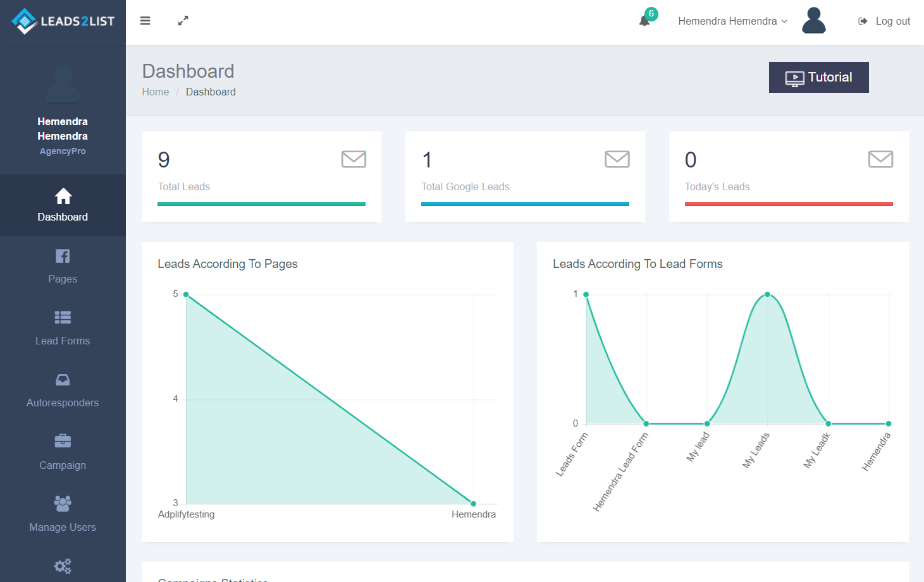The image size is (924, 582).
Task: Toggle fullscreen with the expand arrows icon
Action: (x=183, y=21)
